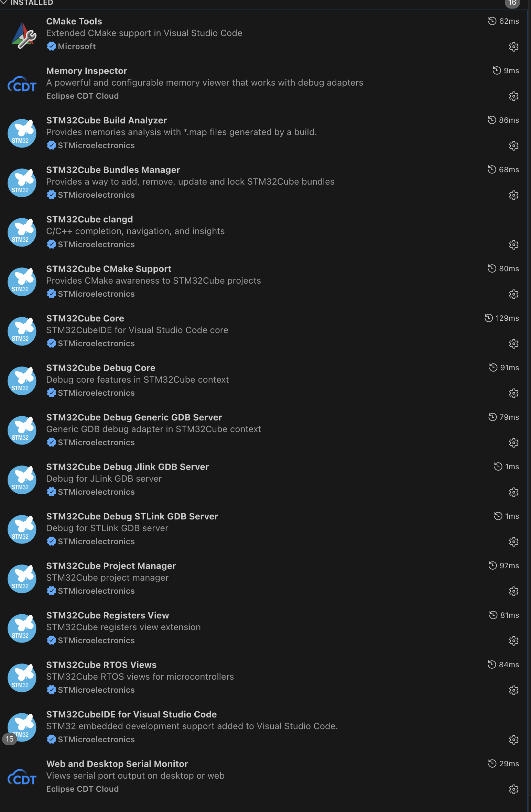
Task: Open gear dropdown for STM32Cube Registers View
Action: coord(513,641)
